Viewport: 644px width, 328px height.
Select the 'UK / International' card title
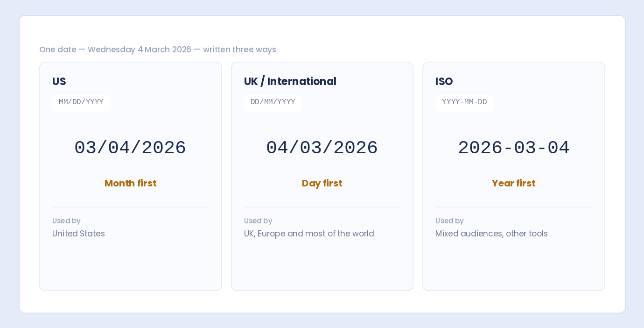click(x=290, y=81)
